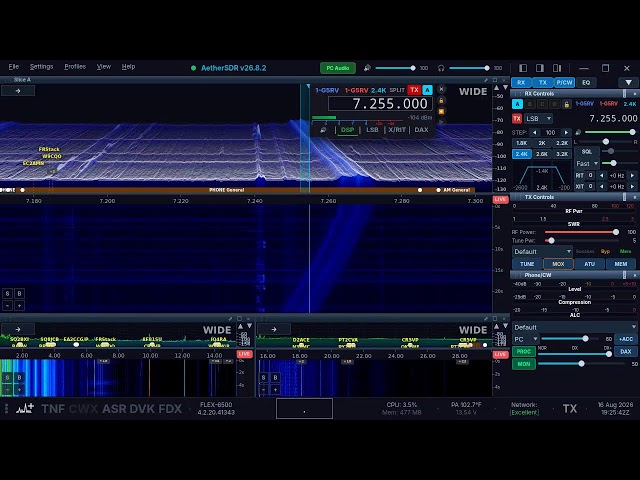Toggle the XIT button
The width and height of the screenshot is (640, 480).
pos(580,187)
